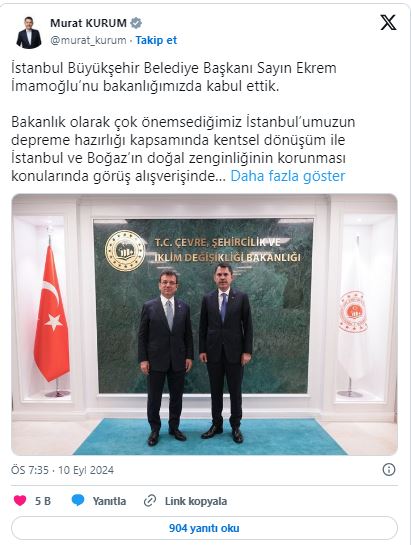This screenshot has width=411, height=545.
Task: Follow the account via Takip et
Action: pyautogui.click(x=156, y=40)
